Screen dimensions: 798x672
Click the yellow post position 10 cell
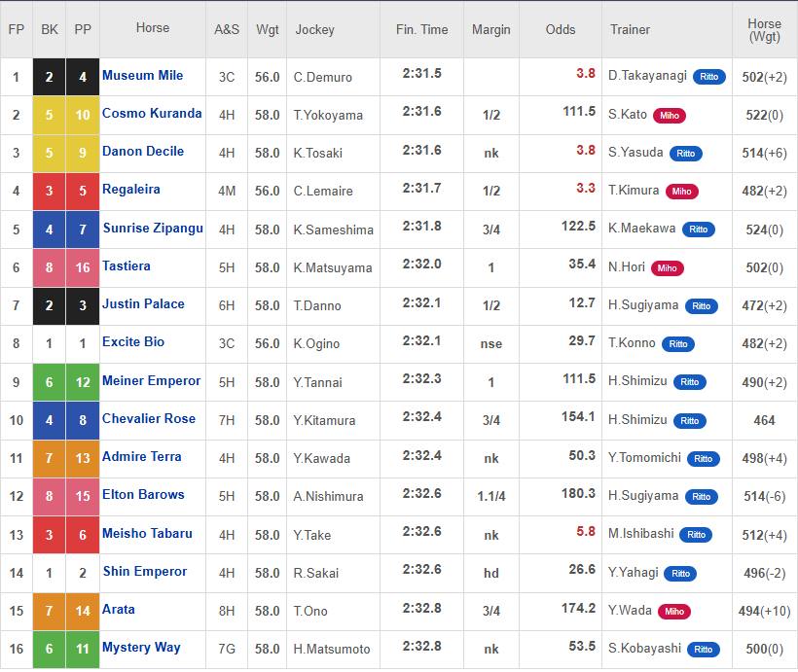[x=83, y=115]
